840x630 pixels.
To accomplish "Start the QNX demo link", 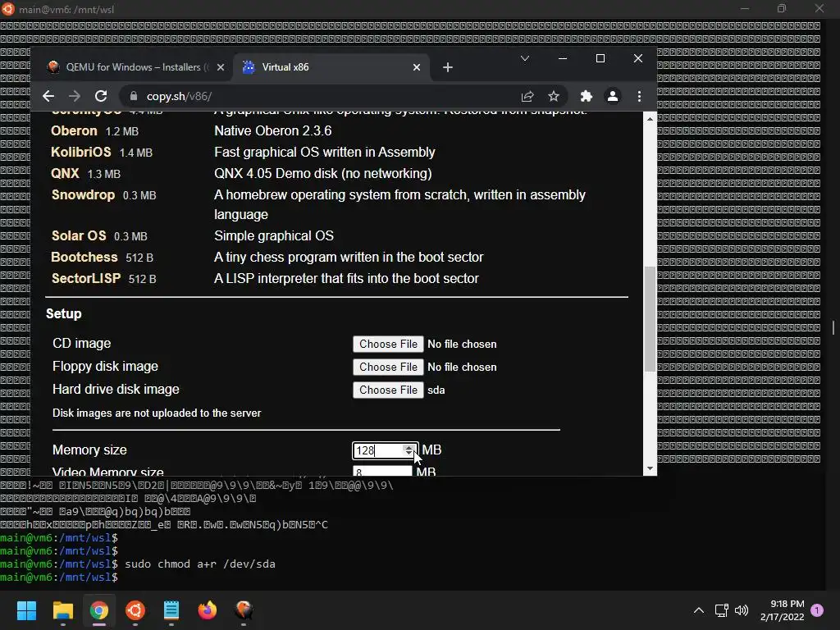I will pyautogui.click(x=65, y=174).
